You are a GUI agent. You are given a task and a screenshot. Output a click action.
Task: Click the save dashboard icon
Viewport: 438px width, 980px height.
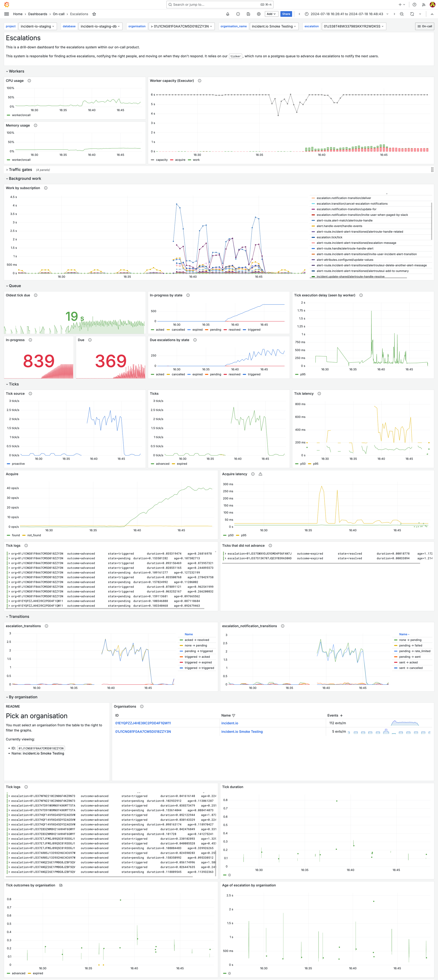point(248,14)
